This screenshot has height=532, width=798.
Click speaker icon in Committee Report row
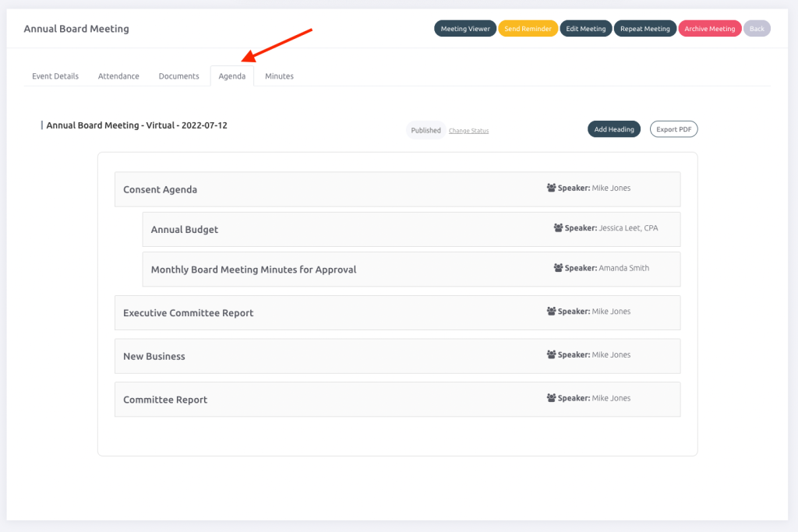click(x=551, y=398)
